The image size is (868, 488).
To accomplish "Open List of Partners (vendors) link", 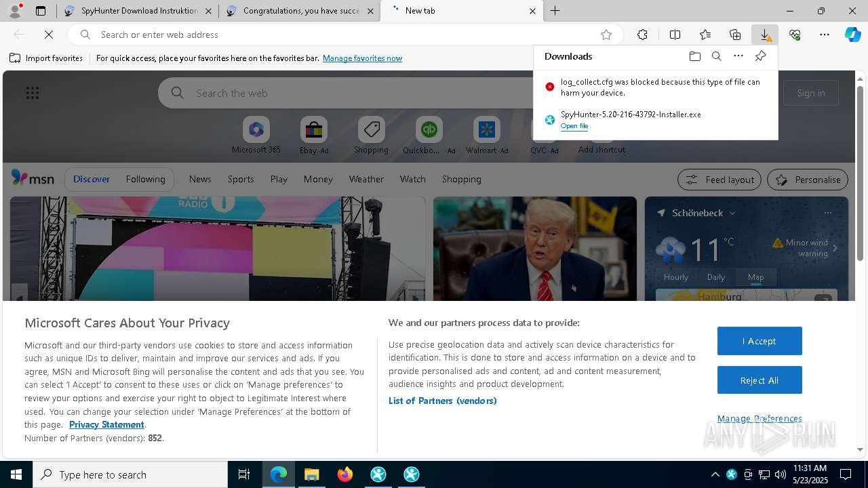I will pyautogui.click(x=442, y=401).
